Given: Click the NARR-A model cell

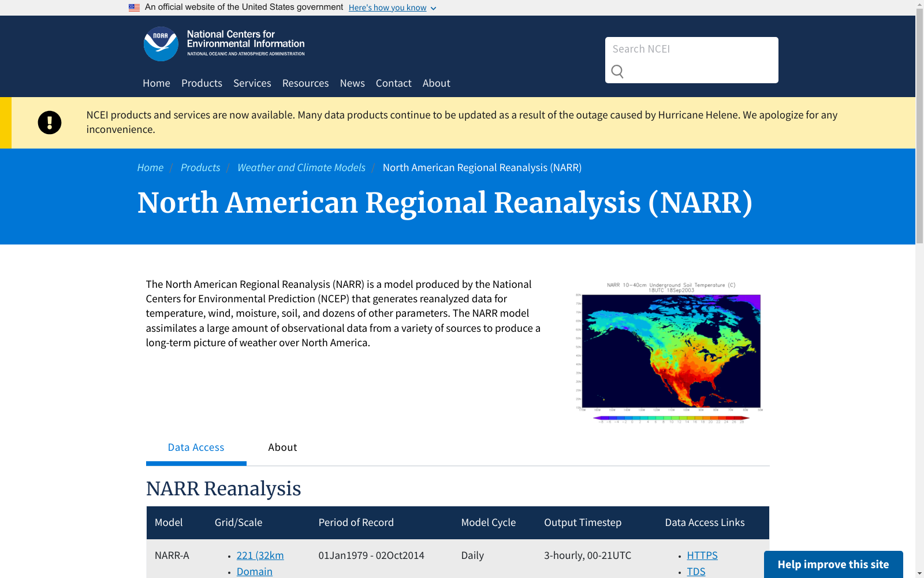Looking at the screenshot, I should (x=172, y=555).
